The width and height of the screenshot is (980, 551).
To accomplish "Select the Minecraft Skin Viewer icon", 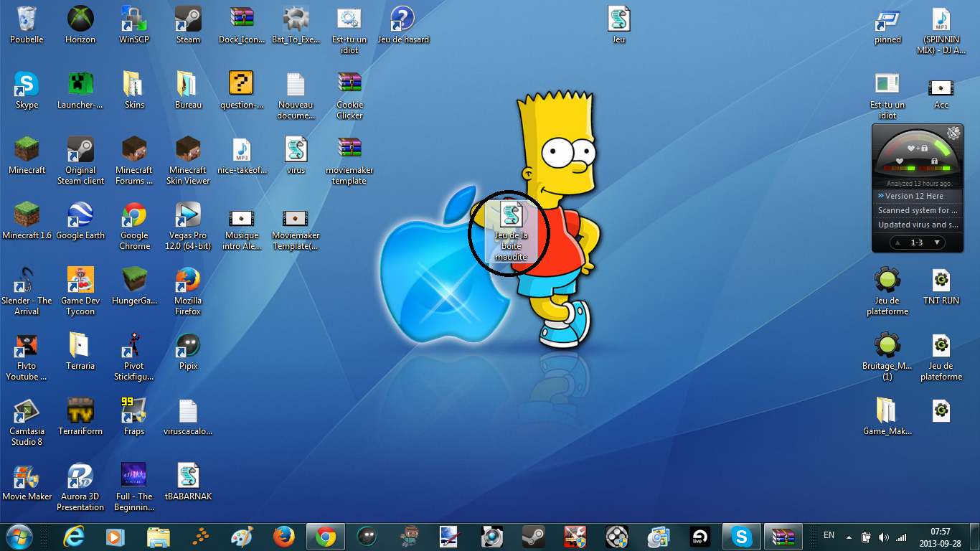I will pos(188,161).
